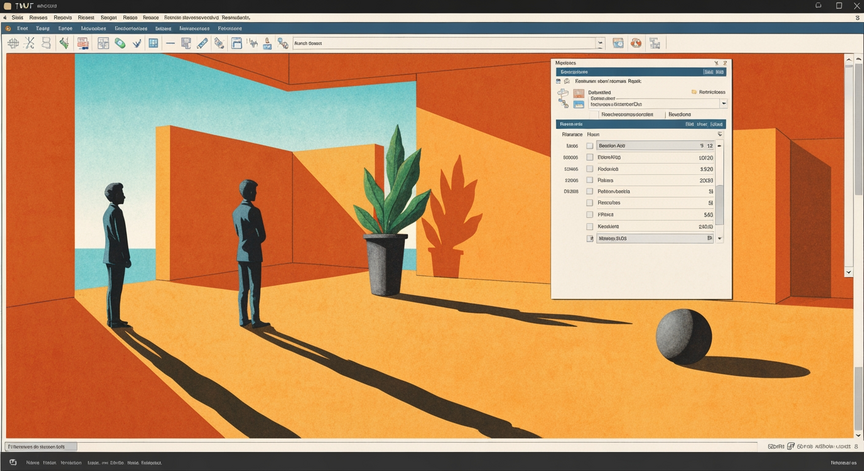Screen dimensions: 864x471
Task: Toggle checkbox in the "Keoduerd" row
Action: (x=590, y=226)
